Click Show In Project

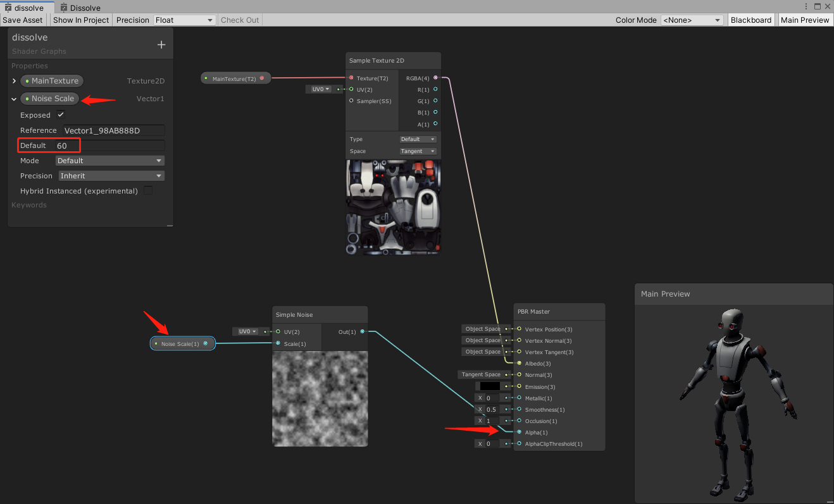[80, 20]
